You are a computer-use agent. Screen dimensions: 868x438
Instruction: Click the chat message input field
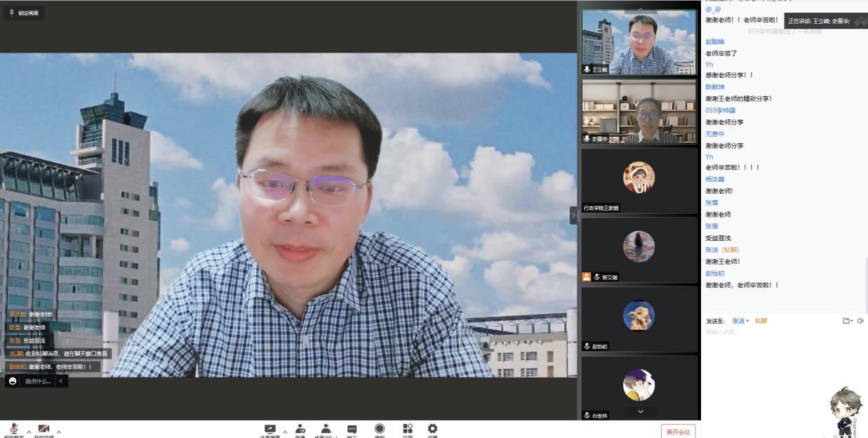772,332
